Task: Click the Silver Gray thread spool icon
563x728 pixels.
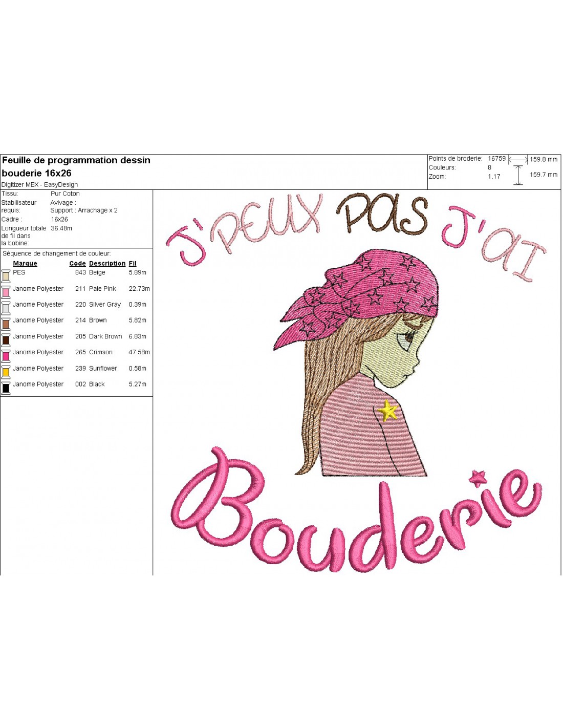Action: (6, 308)
